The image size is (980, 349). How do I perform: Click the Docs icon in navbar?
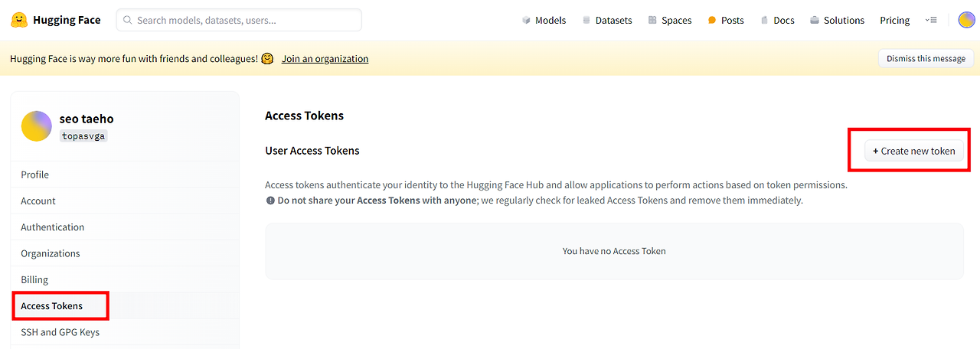(764, 21)
